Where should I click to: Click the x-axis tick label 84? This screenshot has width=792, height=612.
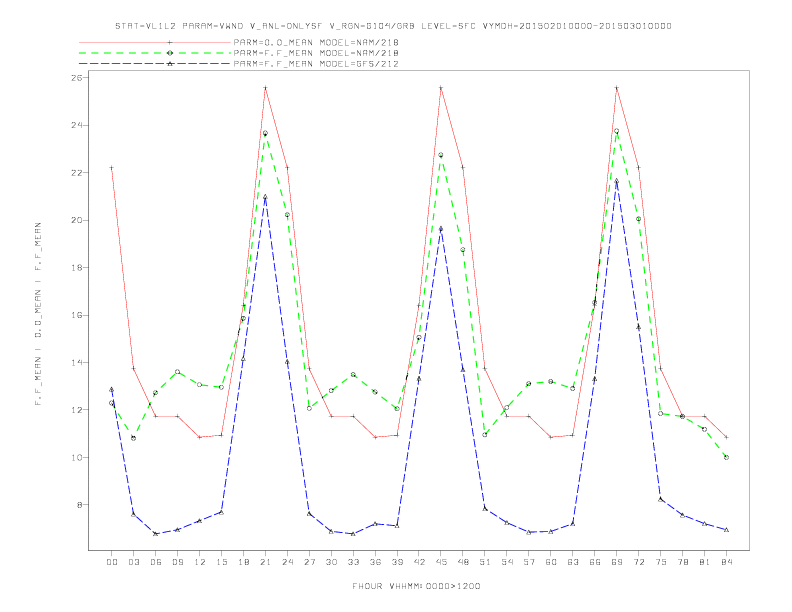(726, 562)
